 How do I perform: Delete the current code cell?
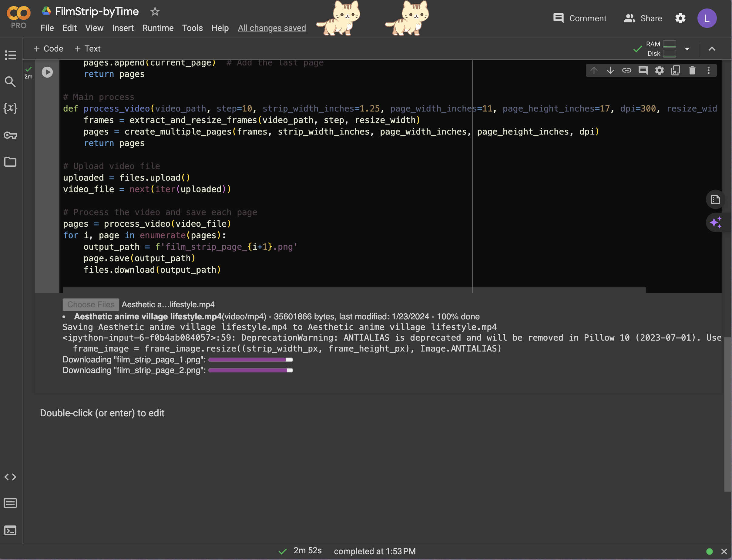coord(692,70)
